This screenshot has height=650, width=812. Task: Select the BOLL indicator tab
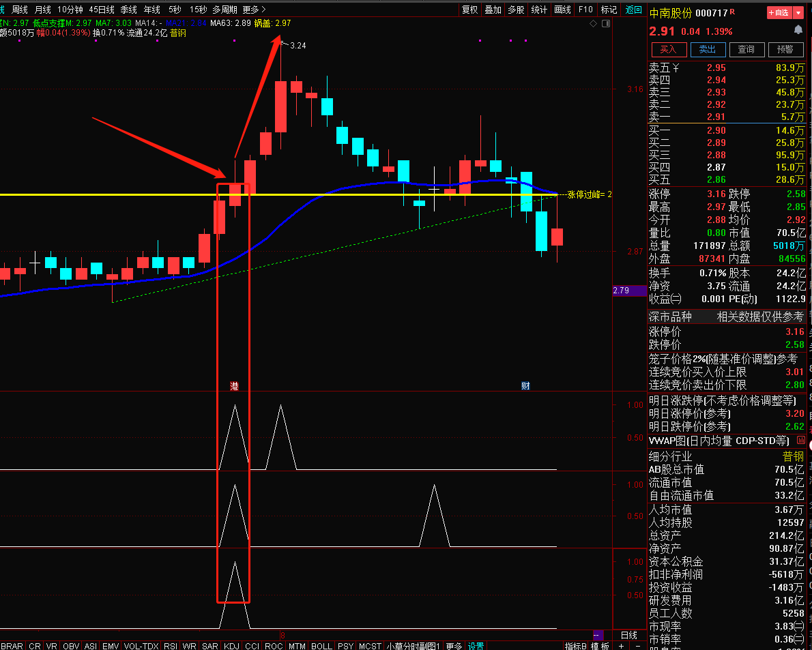tap(321, 646)
